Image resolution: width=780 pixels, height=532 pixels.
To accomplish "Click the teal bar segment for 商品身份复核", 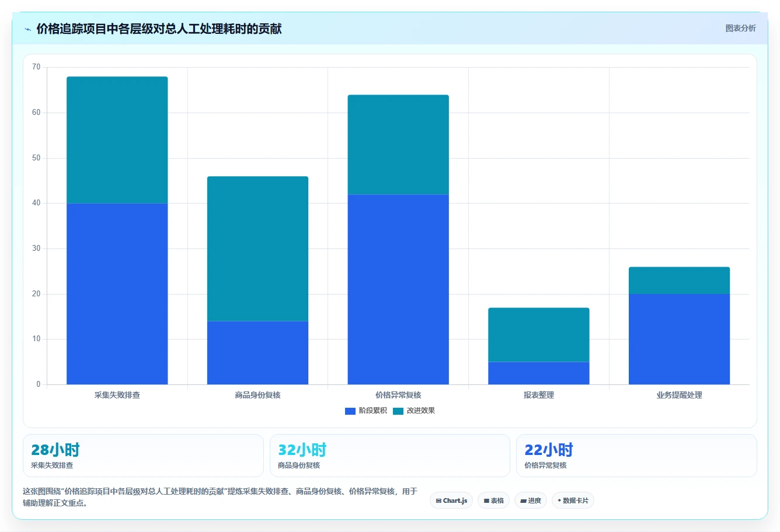I will 257,249.
